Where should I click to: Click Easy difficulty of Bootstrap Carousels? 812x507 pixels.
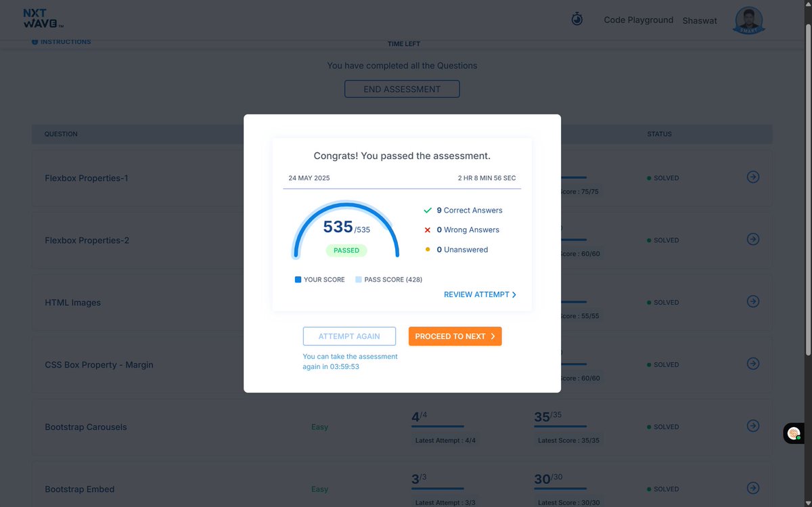(319, 427)
